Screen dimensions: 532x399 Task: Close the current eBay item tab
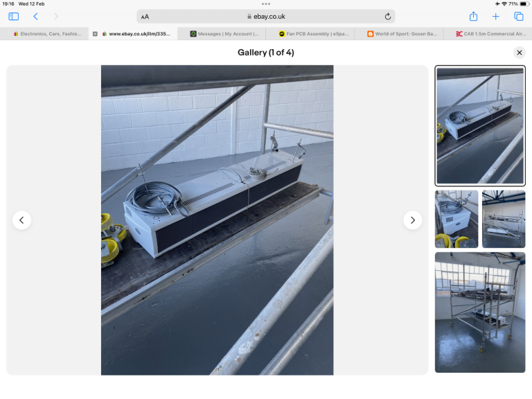point(96,33)
